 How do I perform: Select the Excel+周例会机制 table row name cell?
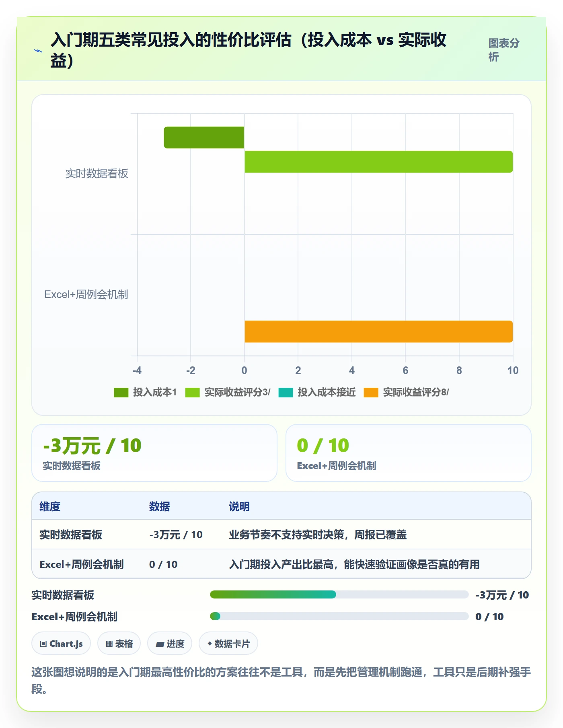point(82,564)
